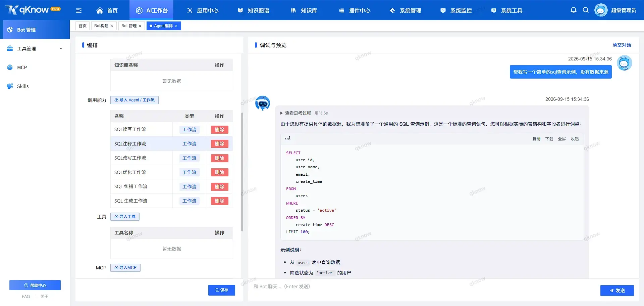Expand the 查看思考过程 disclosure triangle
The width and height of the screenshot is (644, 306).
pyautogui.click(x=282, y=113)
